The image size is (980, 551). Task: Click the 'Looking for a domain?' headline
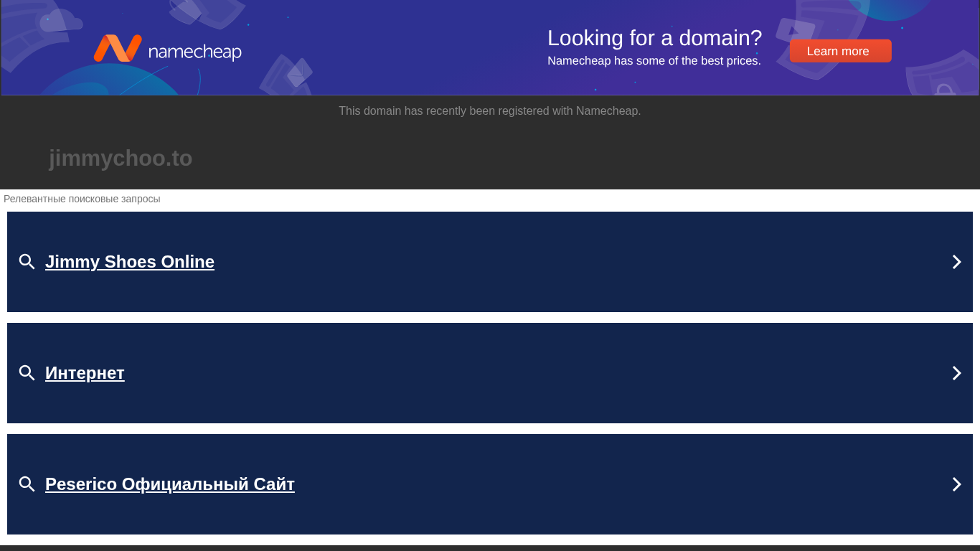click(654, 38)
